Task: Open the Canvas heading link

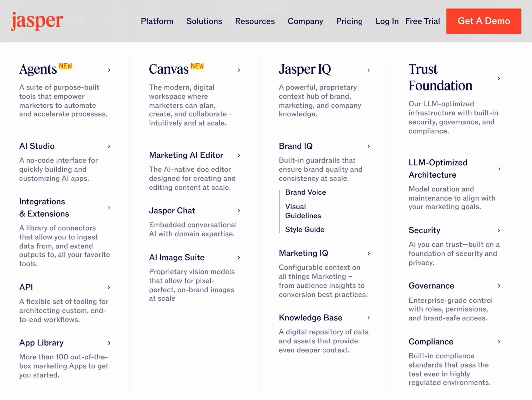Action: pos(169,69)
